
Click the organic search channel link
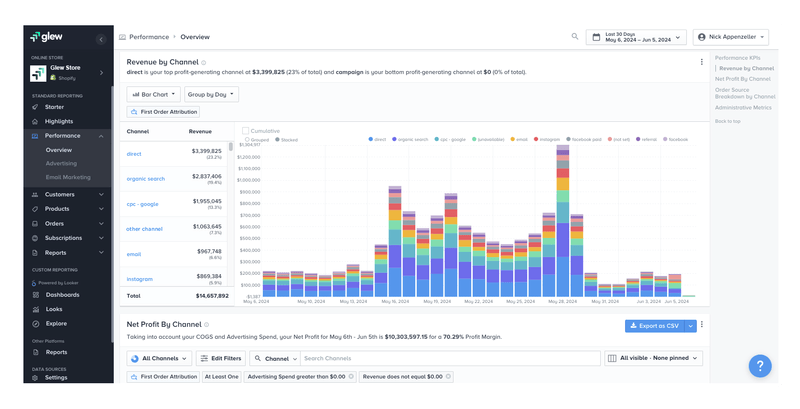tap(146, 179)
